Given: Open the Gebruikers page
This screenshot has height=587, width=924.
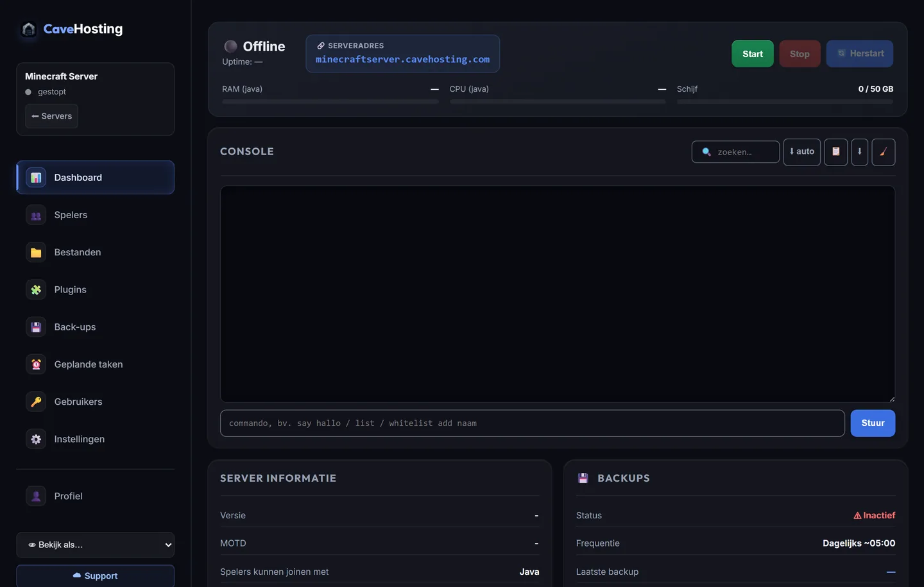Looking at the screenshot, I should click(x=95, y=402).
